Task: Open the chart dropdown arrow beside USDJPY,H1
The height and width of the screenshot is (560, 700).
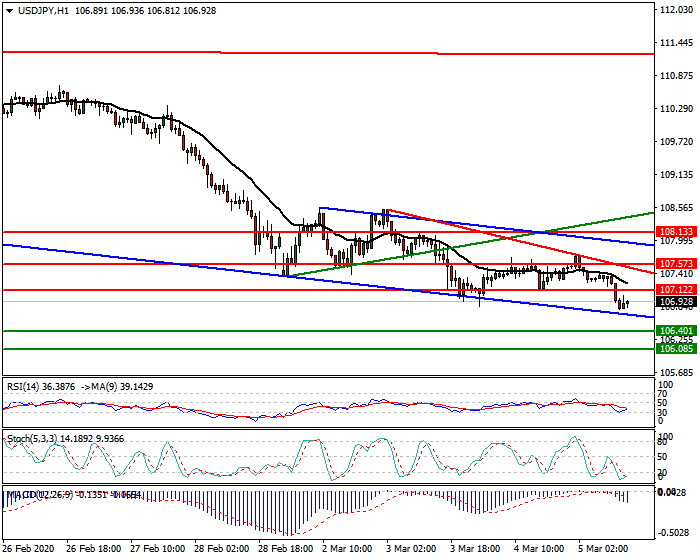Action: point(10,11)
